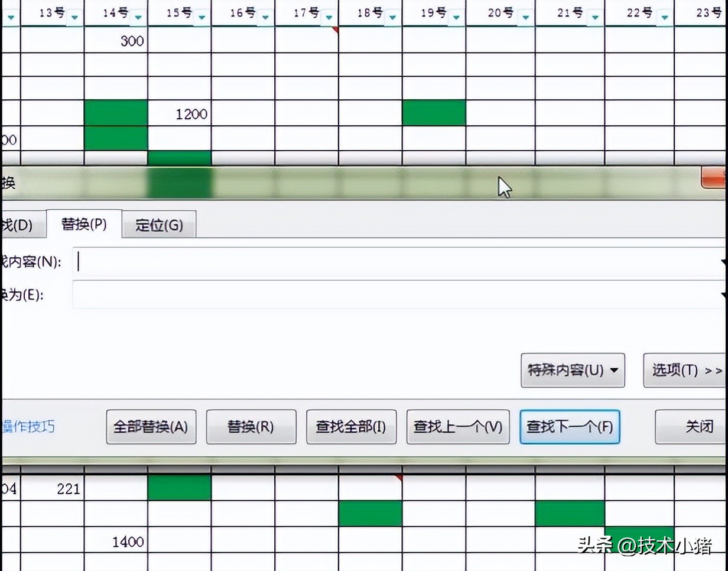This screenshot has width=728, height=571.
Task: Click the 全部替换(A) replace all button
Action: coord(151,427)
